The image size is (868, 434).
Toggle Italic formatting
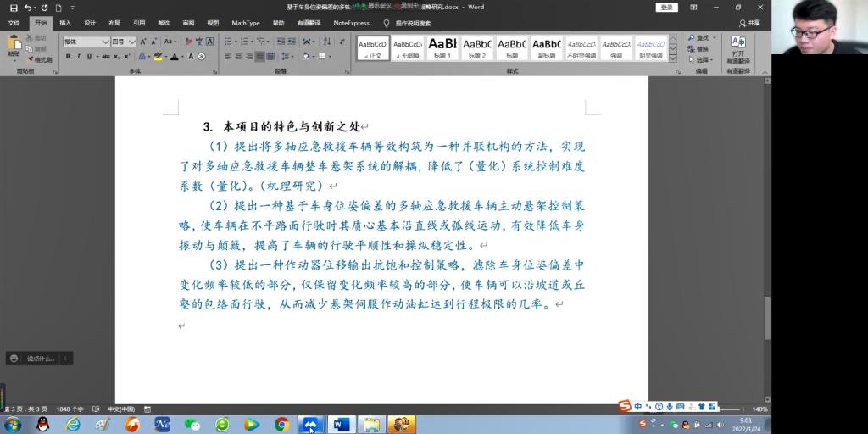tap(79, 57)
